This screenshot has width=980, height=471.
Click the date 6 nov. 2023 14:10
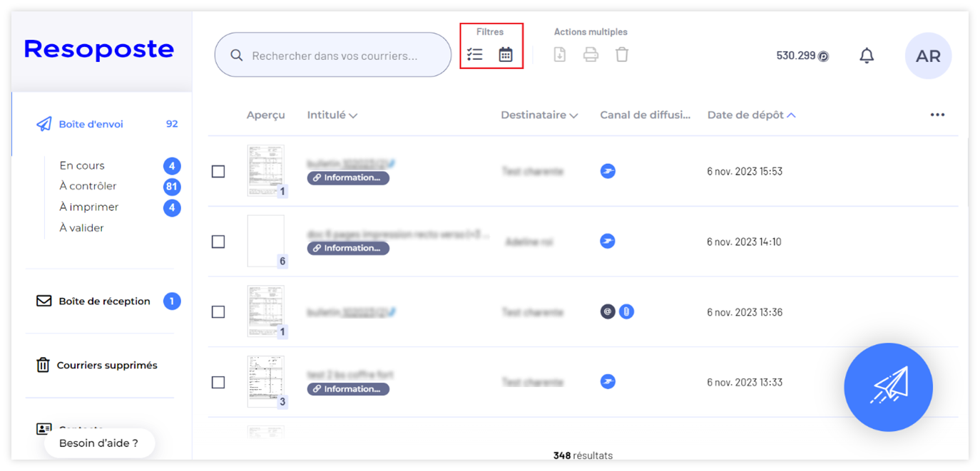(x=744, y=242)
